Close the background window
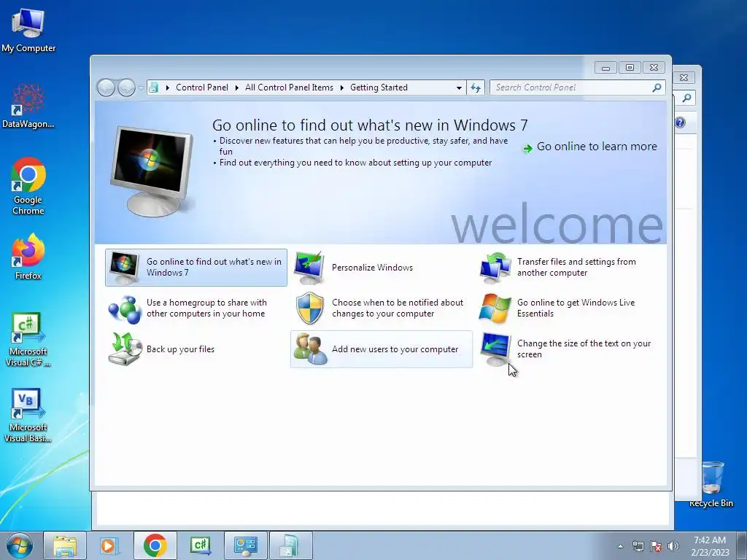 click(x=684, y=77)
